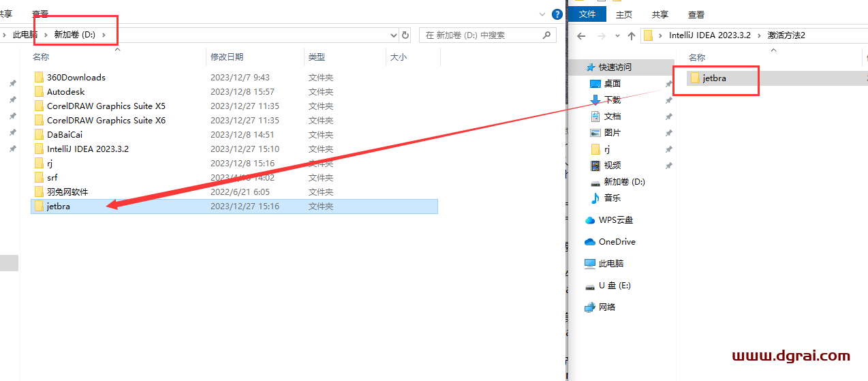Go forward using the right arrow in right window

point(602,35)
